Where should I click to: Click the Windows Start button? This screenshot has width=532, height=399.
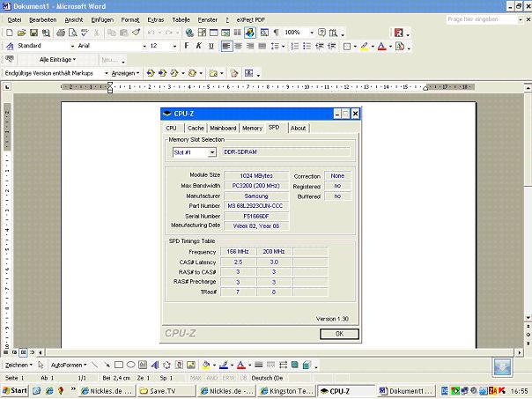pos(15,390)
